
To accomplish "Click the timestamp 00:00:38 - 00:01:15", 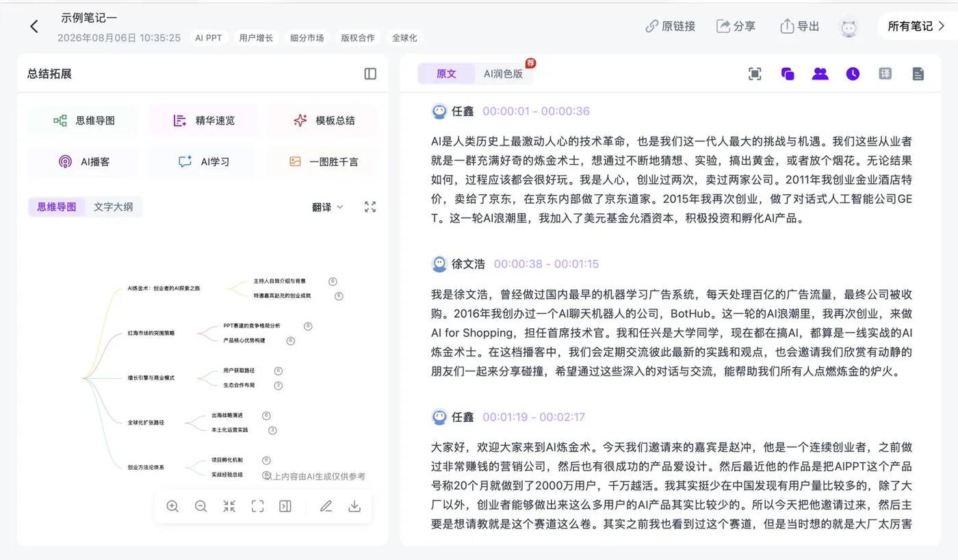I will [546, 264].
